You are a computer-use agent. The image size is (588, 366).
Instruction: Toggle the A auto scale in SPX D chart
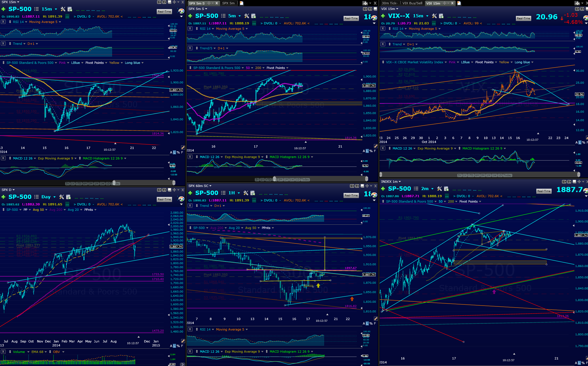coord(171,346)
